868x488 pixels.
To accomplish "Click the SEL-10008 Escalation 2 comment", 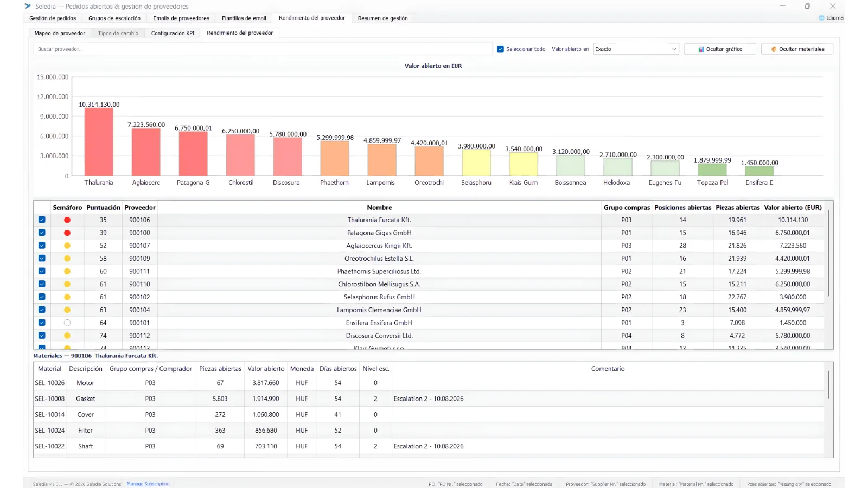I will pos(429,399).
